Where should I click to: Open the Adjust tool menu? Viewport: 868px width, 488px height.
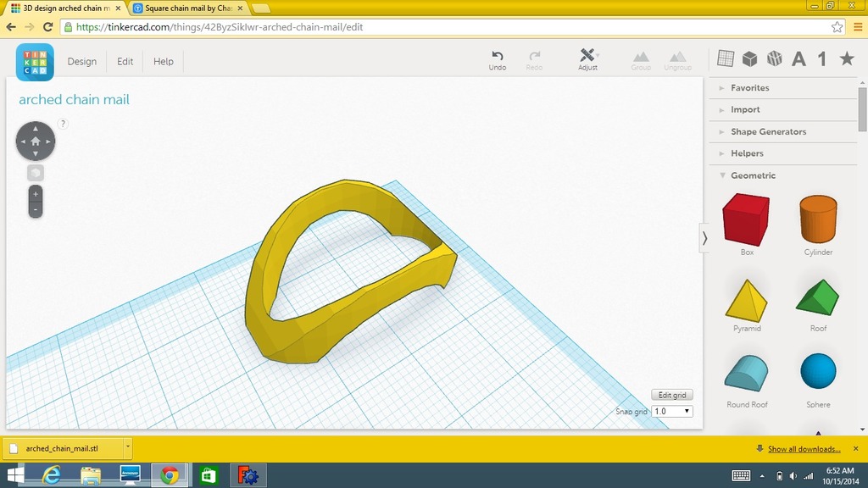pyautogui.click(x=587, y=60)
